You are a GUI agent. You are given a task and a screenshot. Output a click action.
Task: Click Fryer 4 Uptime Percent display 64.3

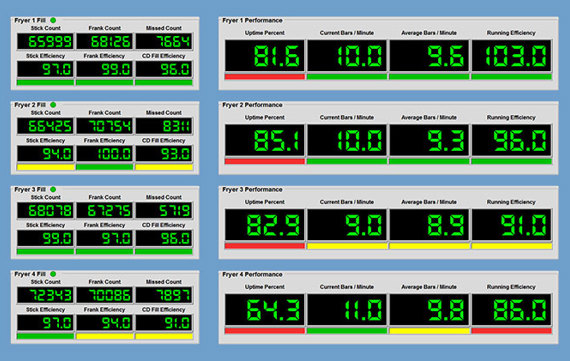point(265,310)
